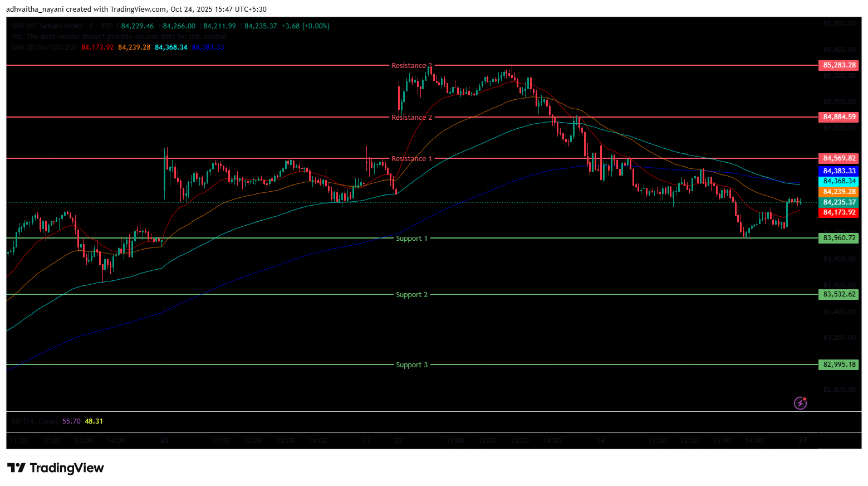Click the 82,995.18 support price tag
This screenshot has height=486, width=868.
[x=838, y=365]
